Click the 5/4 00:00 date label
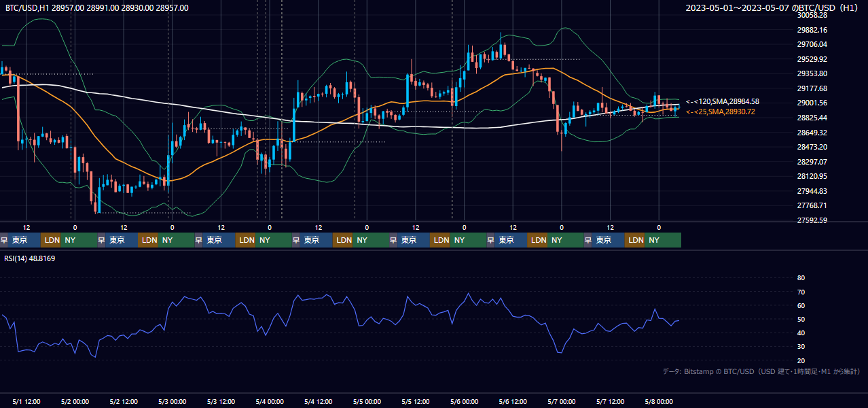This screenshot has height=408, width=868. [x=270, y=402]
